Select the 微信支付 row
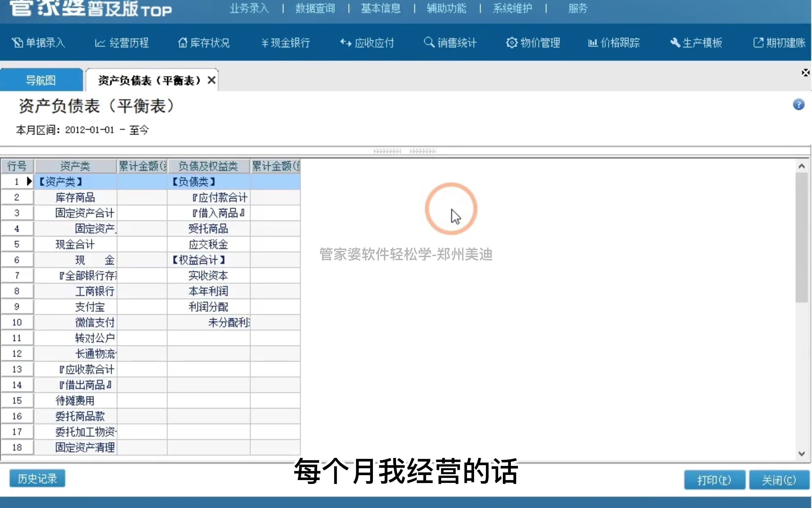This screenshot has width=812, height=508. pyautogui.click(x=76, y=323)
